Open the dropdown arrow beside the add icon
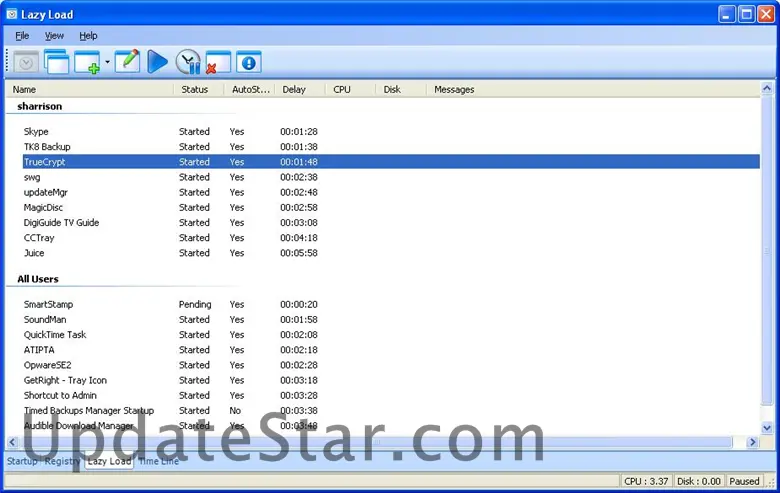 (107, 62)
